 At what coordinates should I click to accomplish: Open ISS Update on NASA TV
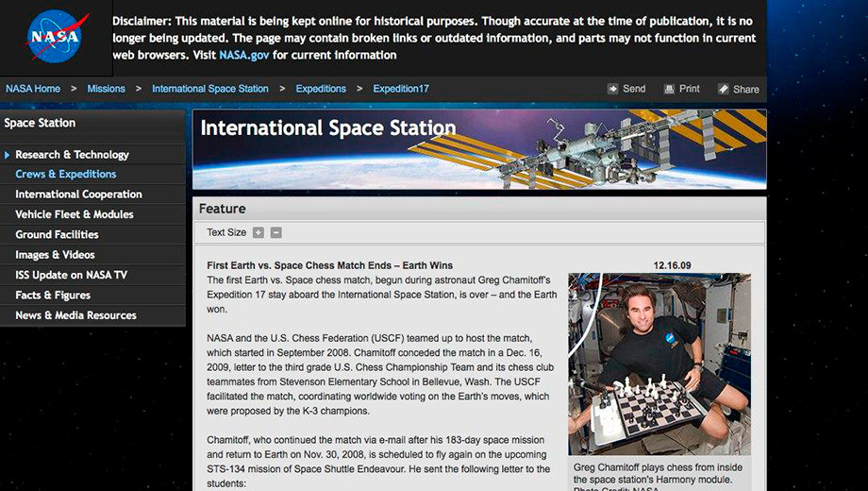(x=72, y=275)
